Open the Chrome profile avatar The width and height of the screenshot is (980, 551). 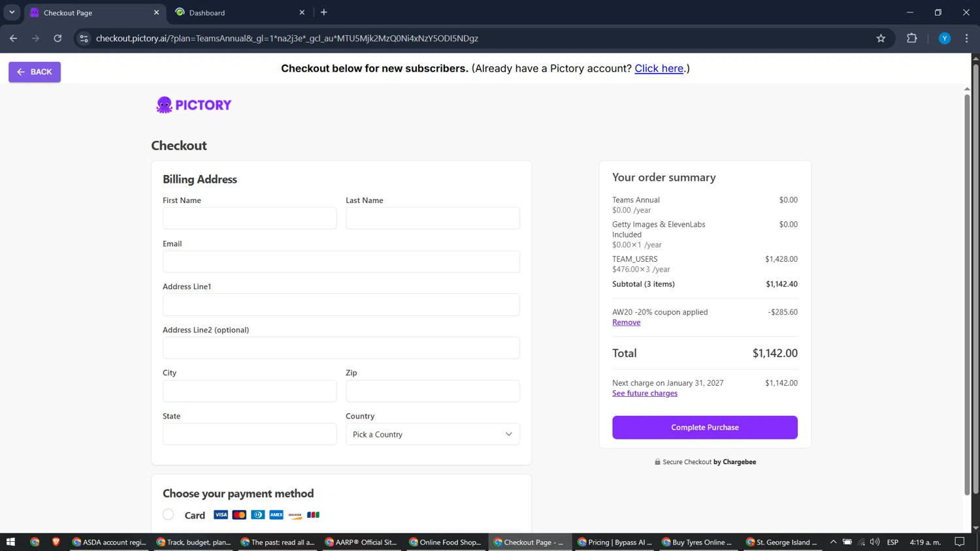coord(945,39)
